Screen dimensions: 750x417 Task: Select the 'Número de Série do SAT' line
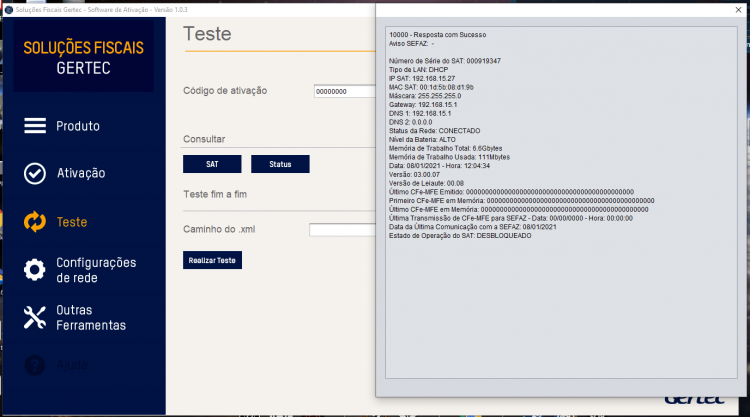pyautogui.click(x=444, y=61)
